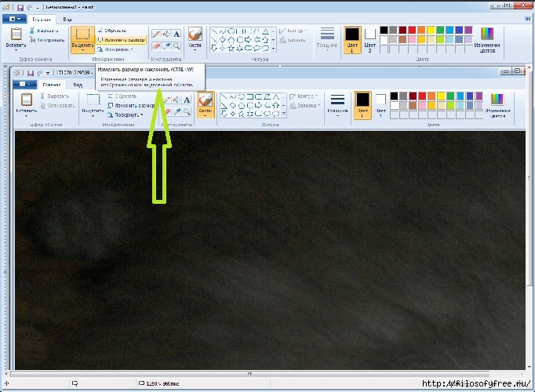Image resolution: width=535 pixels, height=392 pixels.
Task: Click the Save icon in outer title bar
Action: pos(20,7)
